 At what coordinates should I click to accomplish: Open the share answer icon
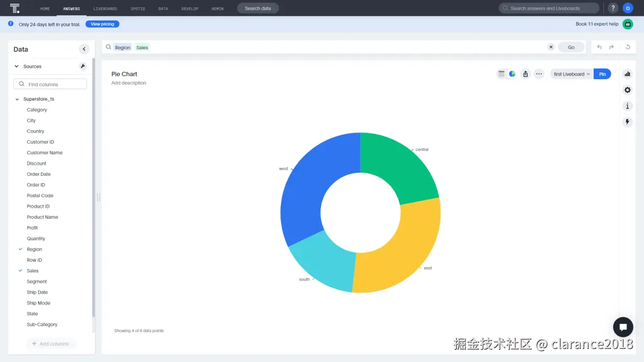(x=525, y=73)
